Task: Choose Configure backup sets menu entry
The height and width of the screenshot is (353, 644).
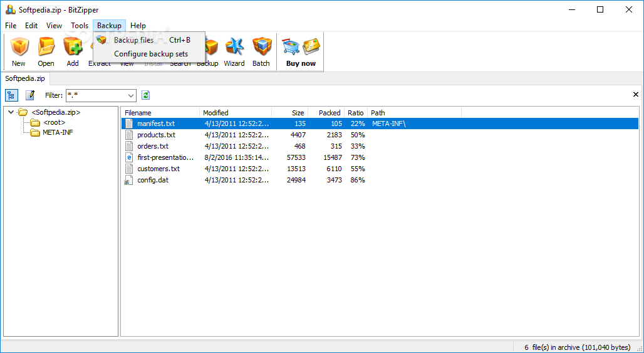Action: click(x=149, y=54)
